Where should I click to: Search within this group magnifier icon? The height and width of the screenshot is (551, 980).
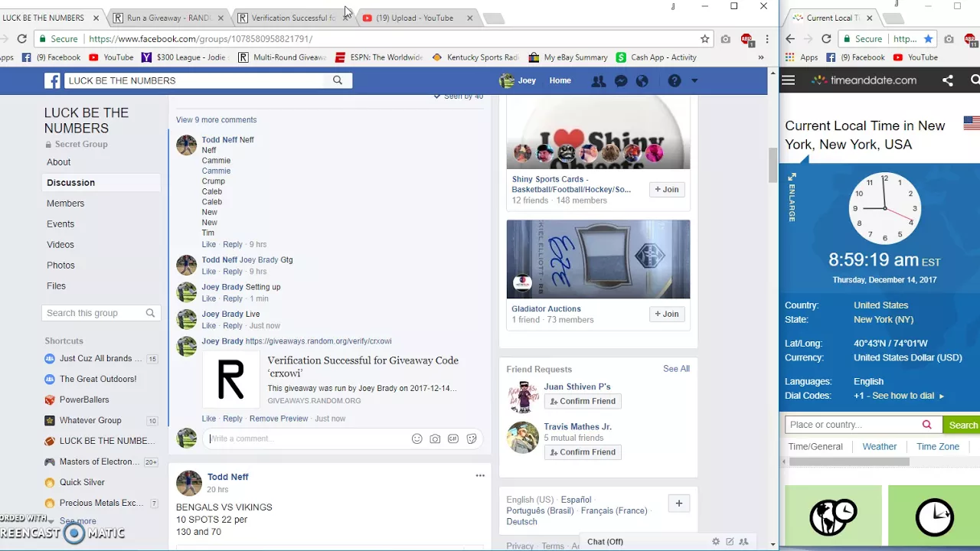[x=150, y=313]
